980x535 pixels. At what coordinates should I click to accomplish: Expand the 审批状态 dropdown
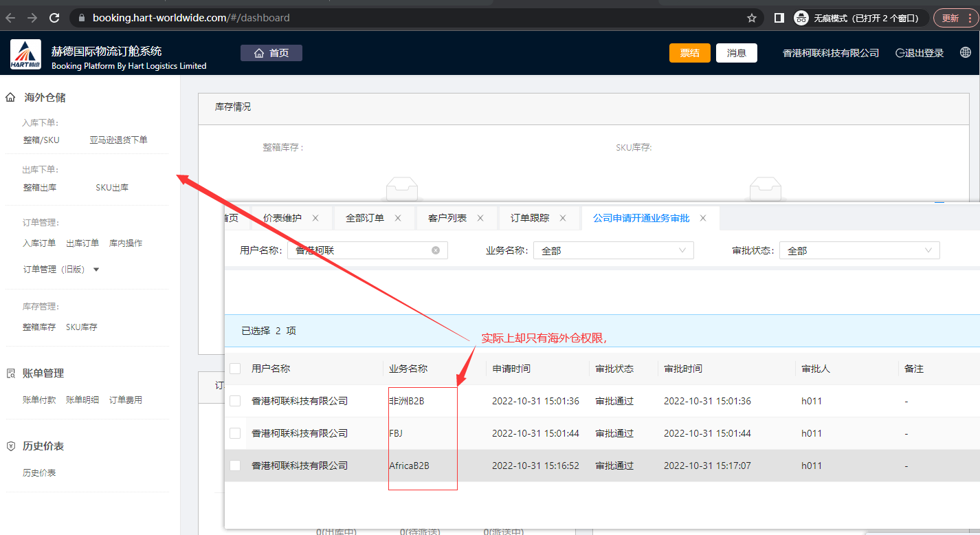tap(859, 251)
